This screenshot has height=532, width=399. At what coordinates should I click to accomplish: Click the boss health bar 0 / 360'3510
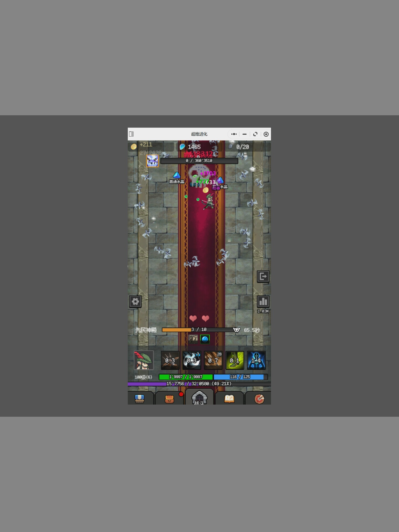click(199, 161)
